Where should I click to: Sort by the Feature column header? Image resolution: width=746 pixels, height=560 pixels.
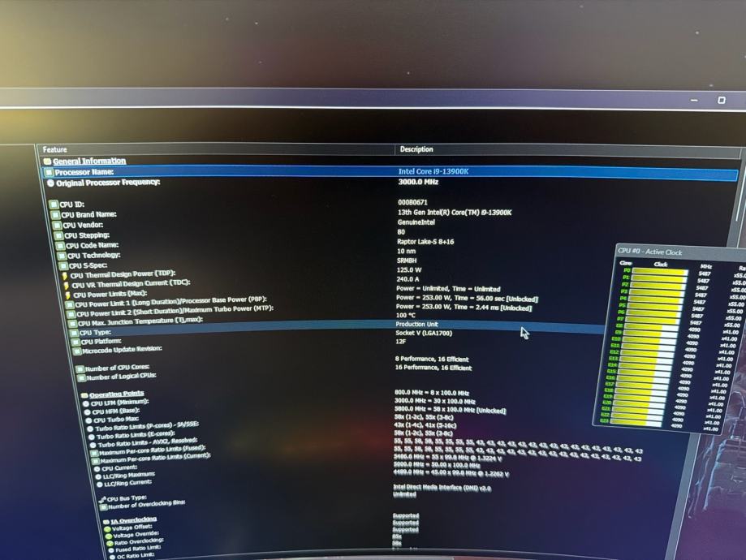(54, 149)
